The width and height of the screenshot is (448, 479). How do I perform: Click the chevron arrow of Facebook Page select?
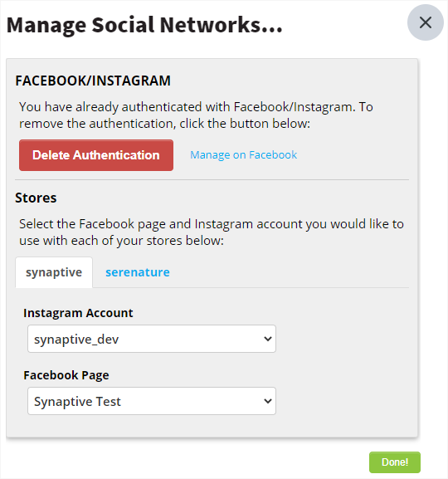(x=267, y=401)
